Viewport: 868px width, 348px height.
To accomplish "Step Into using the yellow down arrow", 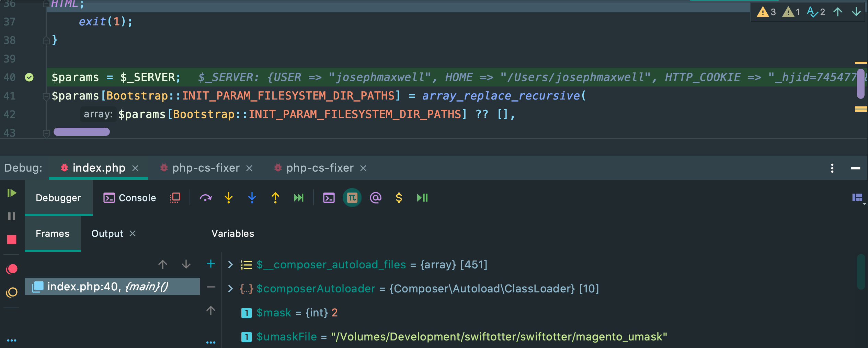I will tap(228, 198).
